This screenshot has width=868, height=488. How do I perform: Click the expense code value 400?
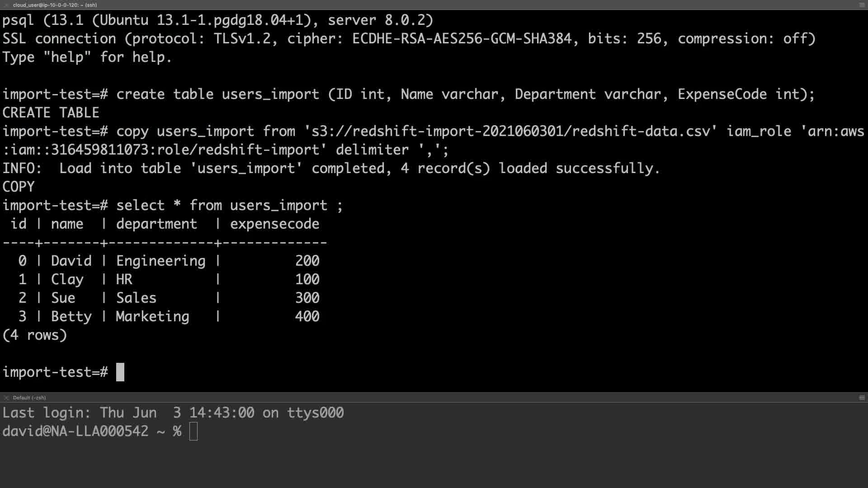click(307, 317)
